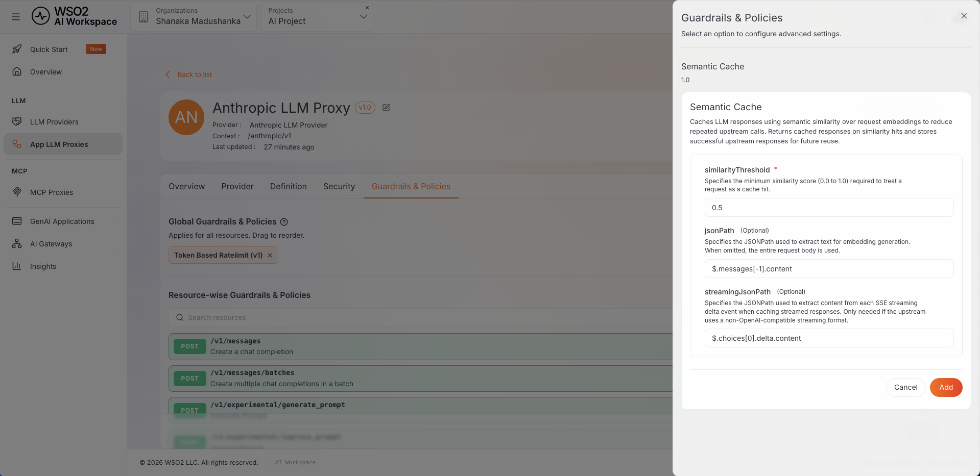Remove the Token Based Ratelimit policy chip

click(x=270, y=255)
